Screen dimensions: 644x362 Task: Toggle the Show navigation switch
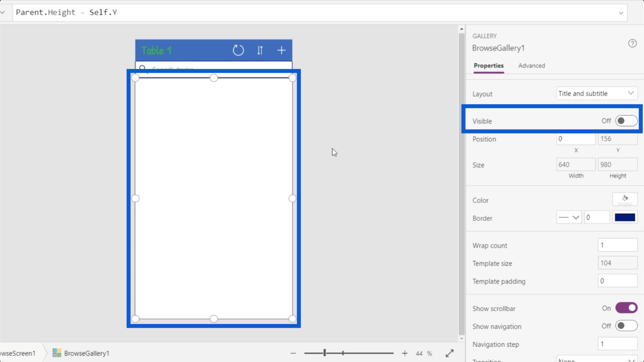click(x=626, y=326)
